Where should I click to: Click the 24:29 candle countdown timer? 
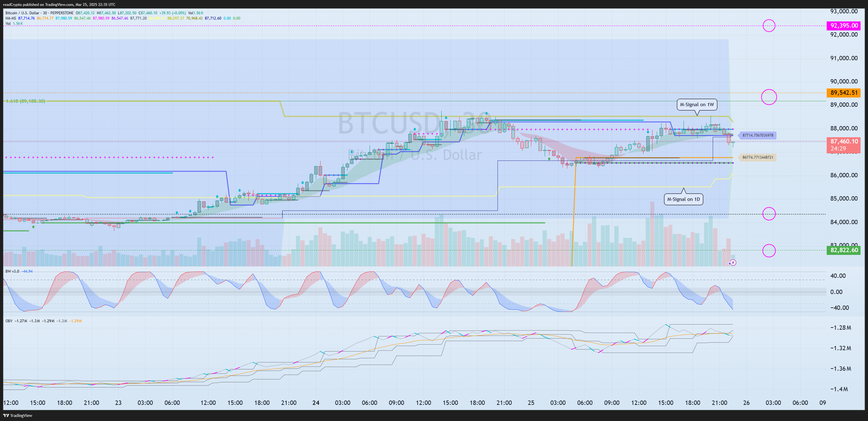click(838, 148)
